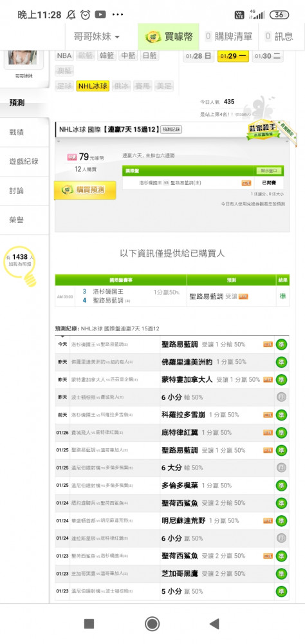
Task: Click orange 主推 tag on 明尼蘇達荒野 row
Action: pyautogui.click(x=268, y=521)
